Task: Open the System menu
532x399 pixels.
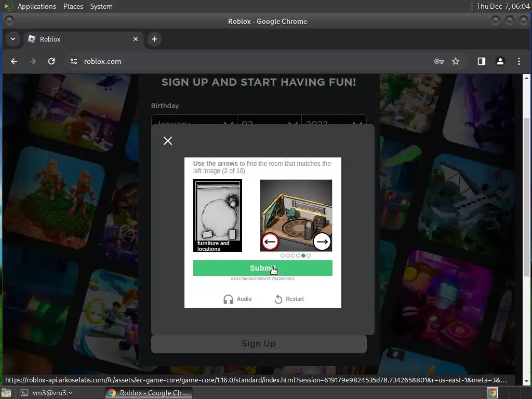Action: 101,6
